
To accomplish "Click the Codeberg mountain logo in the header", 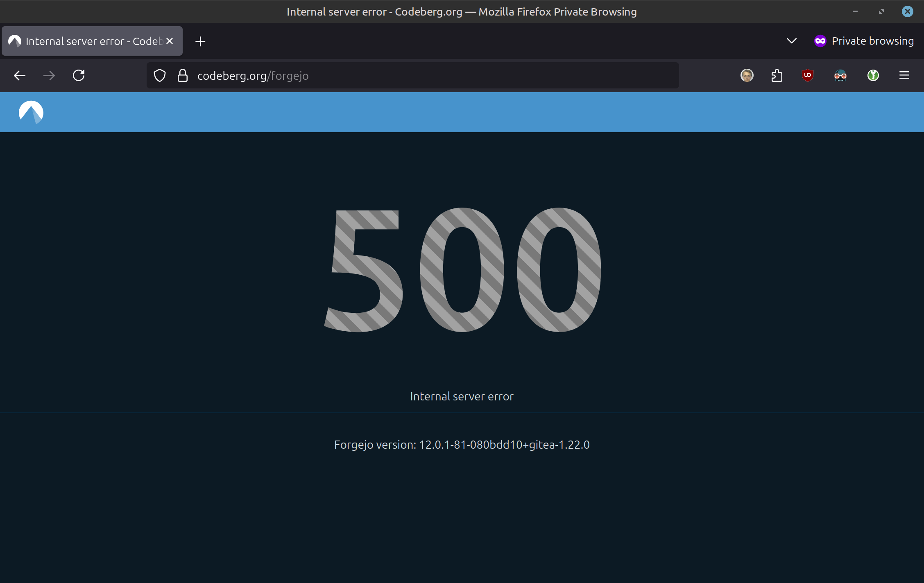I will [31, 112].
